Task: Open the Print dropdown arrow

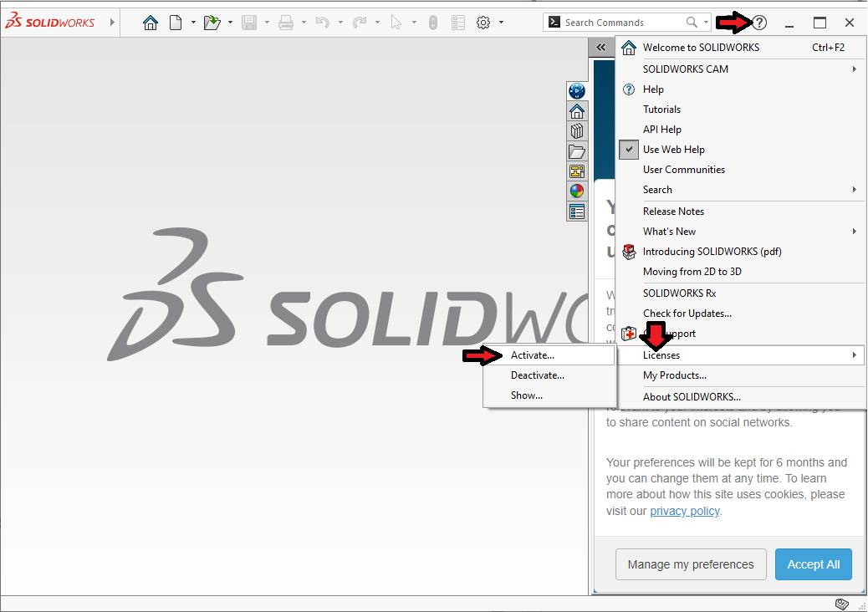Action: click(304, 23)
